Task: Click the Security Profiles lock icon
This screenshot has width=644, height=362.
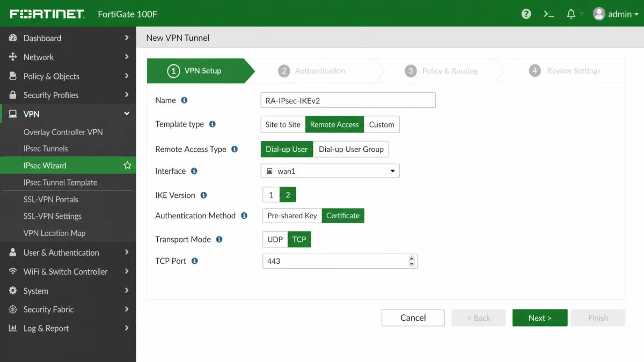Action: tap(13, 95)
